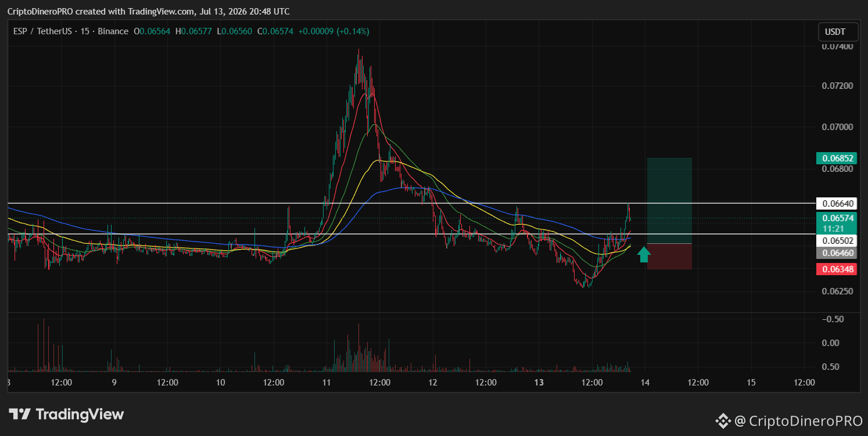
Task: Select the red loss zone of long position
Action: 669,256
